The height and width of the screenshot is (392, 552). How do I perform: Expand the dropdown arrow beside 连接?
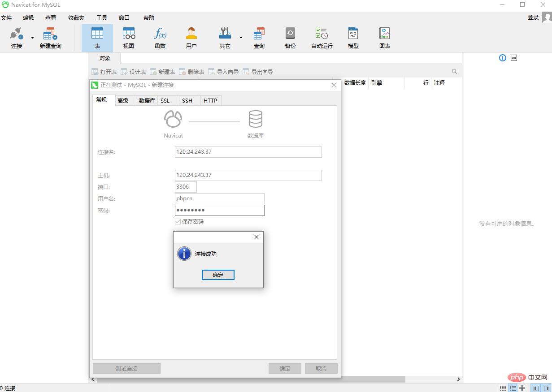32,38
